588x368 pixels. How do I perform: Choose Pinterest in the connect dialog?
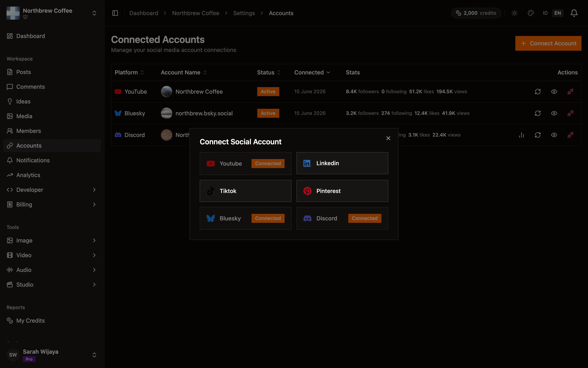pos(342,191)
